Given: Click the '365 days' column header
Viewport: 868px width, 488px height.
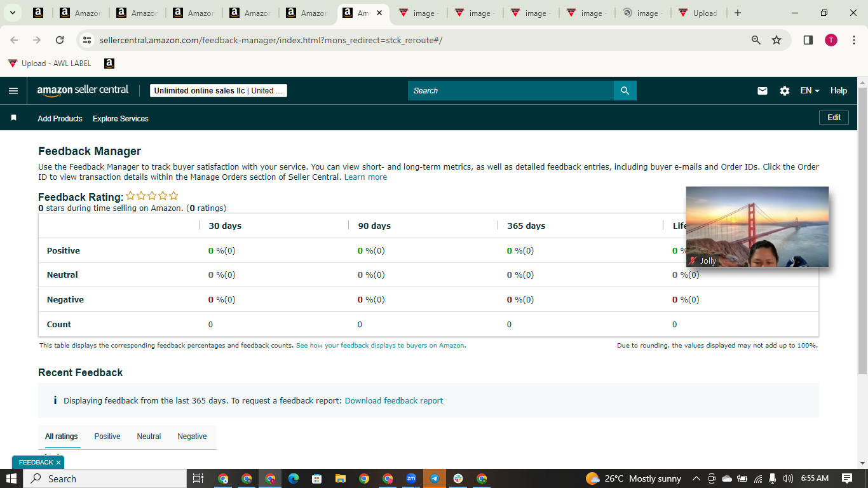Looking at the screenshot, I should (x=526, y=226).
